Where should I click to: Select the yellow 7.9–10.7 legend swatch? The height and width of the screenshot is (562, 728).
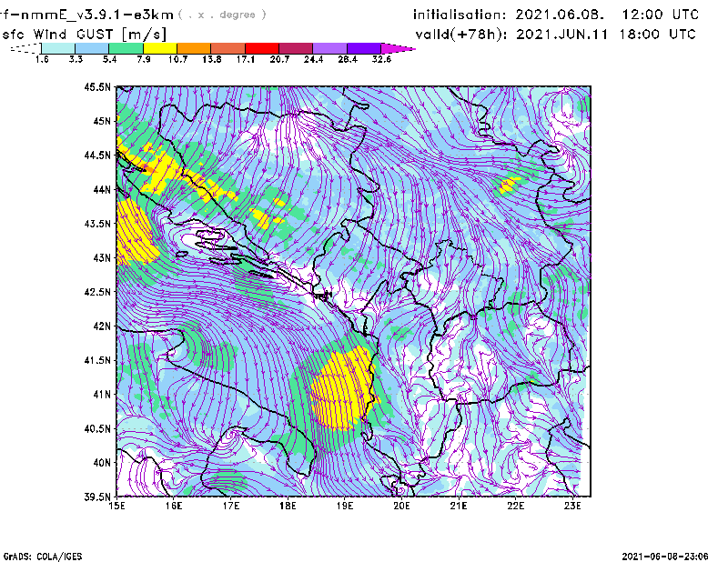(160, 48)
